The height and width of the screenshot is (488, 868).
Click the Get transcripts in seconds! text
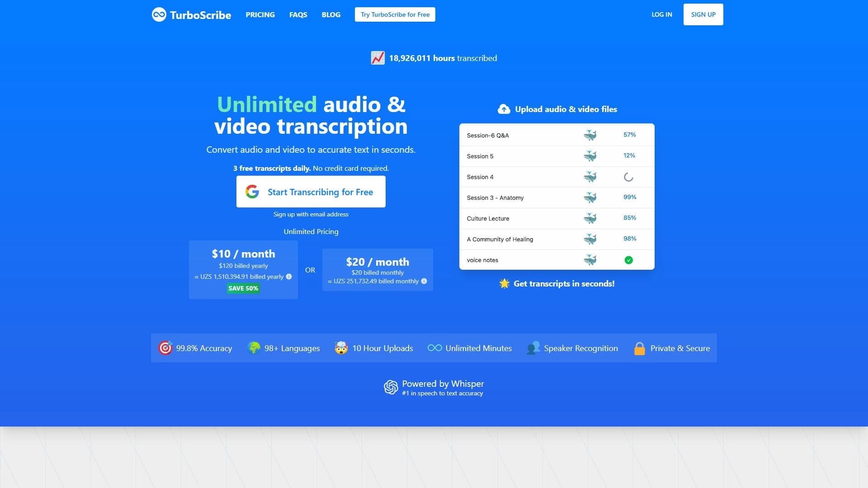tap(564, 284)
